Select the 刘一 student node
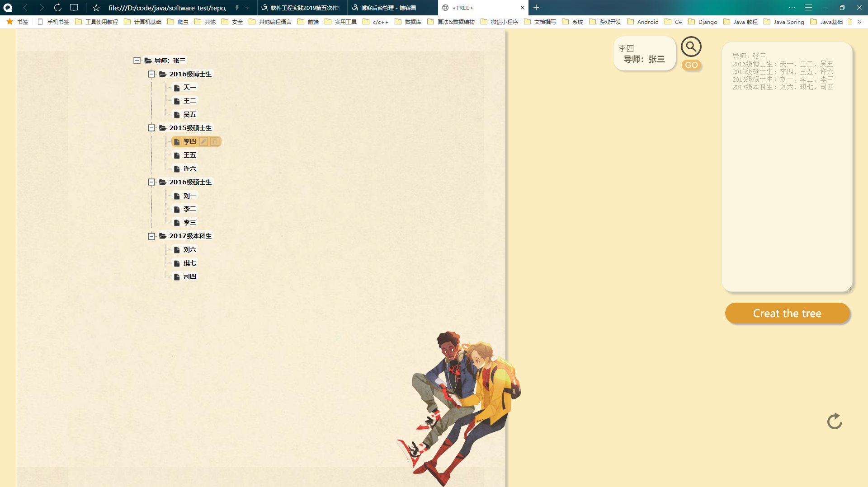 point(185,196)
